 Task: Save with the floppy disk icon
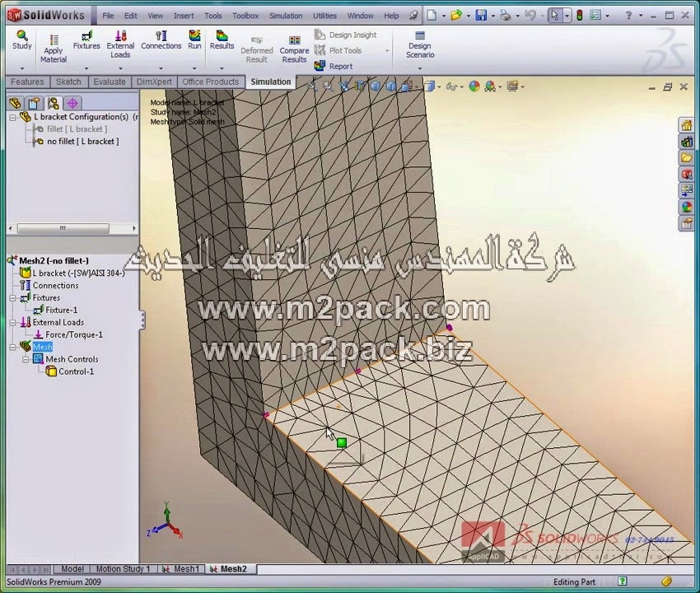[x=481, y=15]
